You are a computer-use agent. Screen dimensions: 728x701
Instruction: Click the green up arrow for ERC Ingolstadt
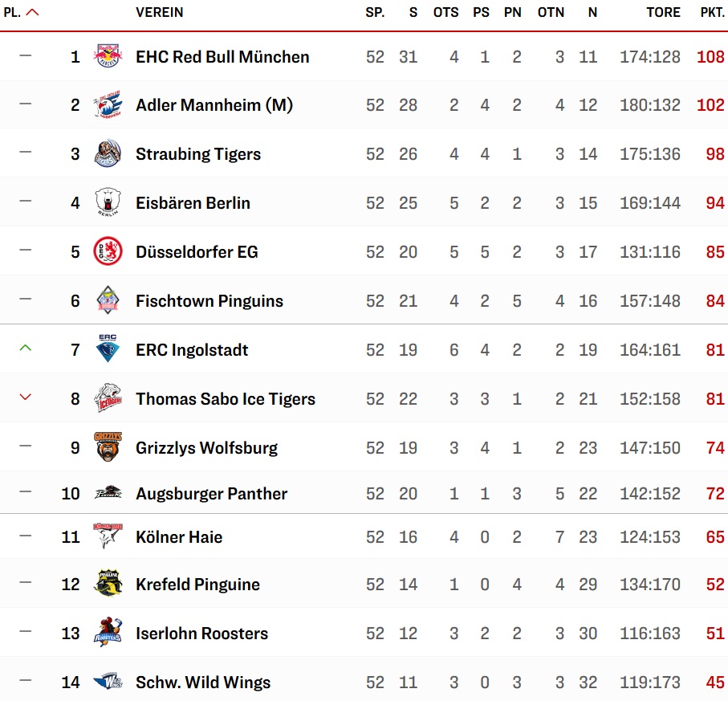click(26, 348)
